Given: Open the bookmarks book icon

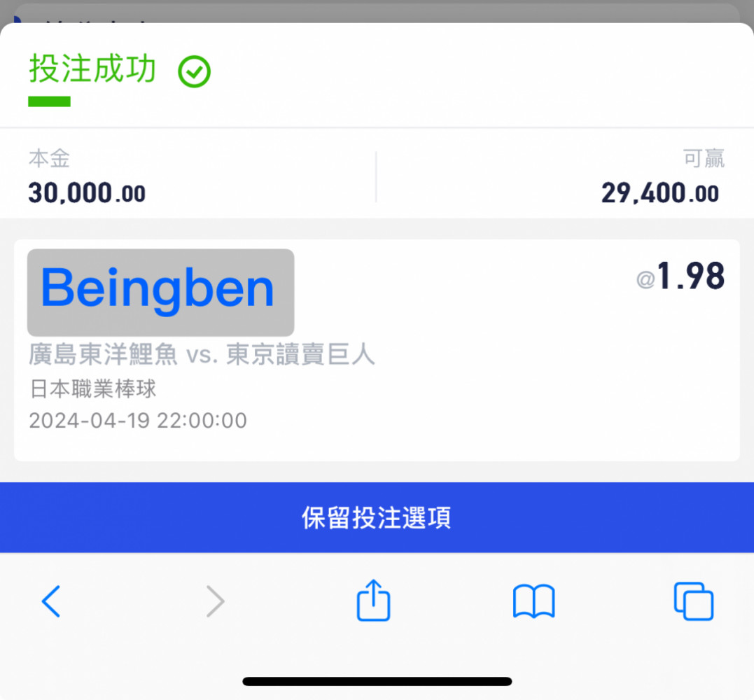Looking at the screenshot, I should 533,601.
